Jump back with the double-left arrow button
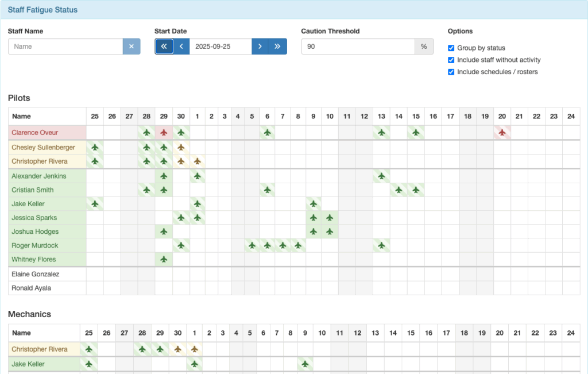The image size is (588, 374). [x=164, y=47]
